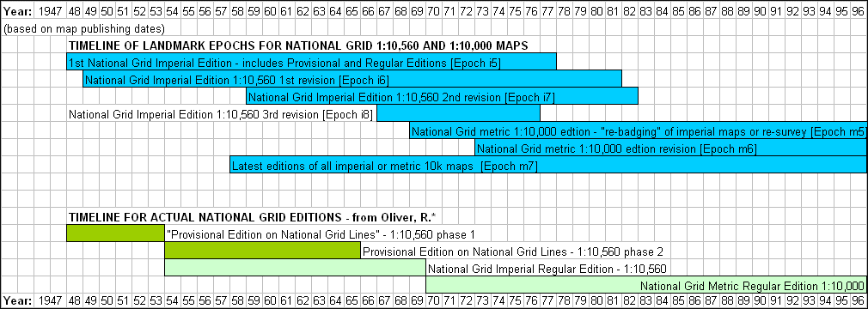This screenshot has width=868, height=309.
Task: Click the 'Year:' label in the top header row
Action: point(18,10)
